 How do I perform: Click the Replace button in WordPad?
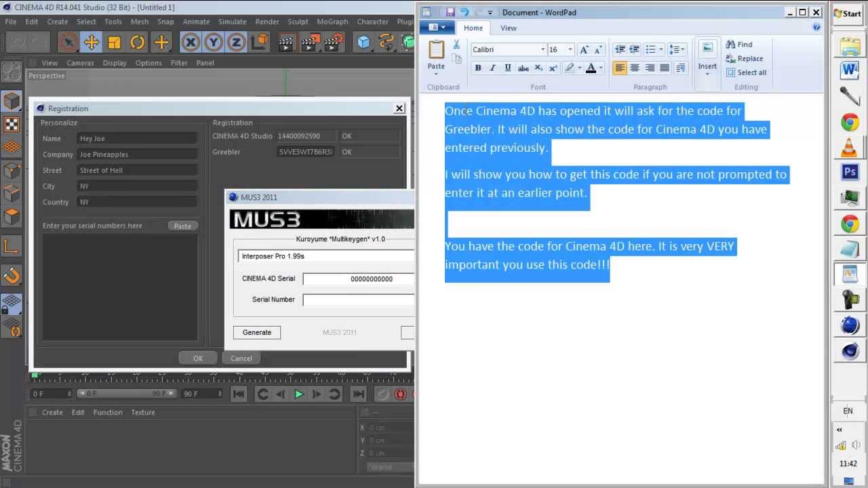tap(745, 58)
